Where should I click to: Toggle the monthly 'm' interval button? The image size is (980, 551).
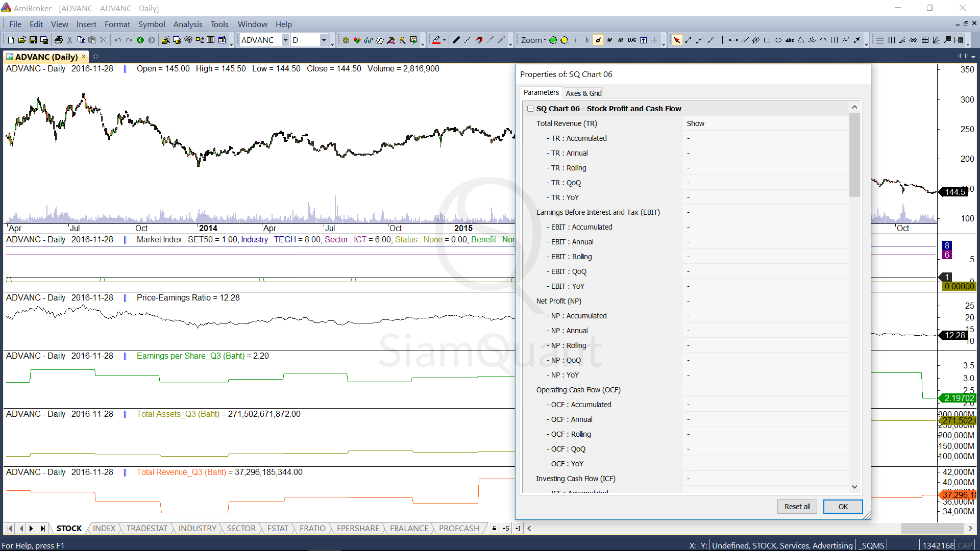click(621, 40)
